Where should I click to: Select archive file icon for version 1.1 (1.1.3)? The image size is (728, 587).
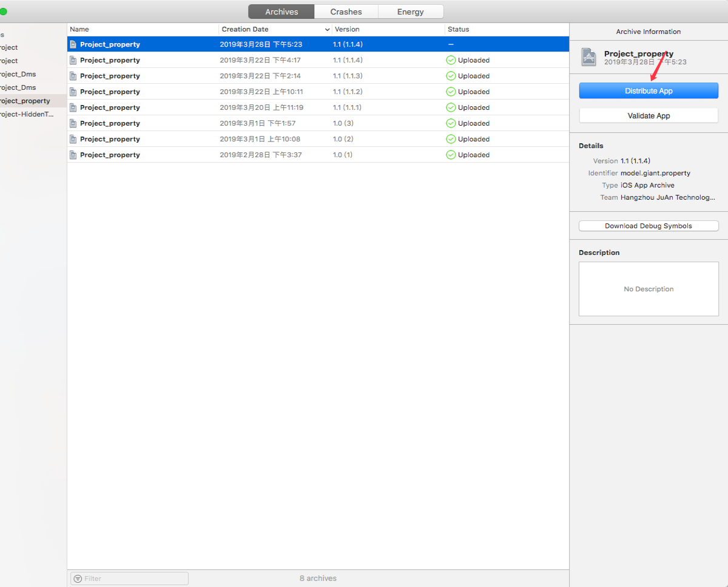pos(73,76)
